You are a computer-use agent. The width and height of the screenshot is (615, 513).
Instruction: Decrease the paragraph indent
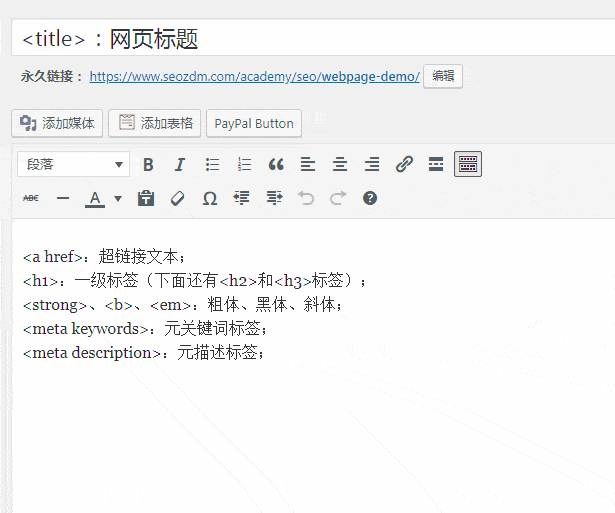click(242, 198)
